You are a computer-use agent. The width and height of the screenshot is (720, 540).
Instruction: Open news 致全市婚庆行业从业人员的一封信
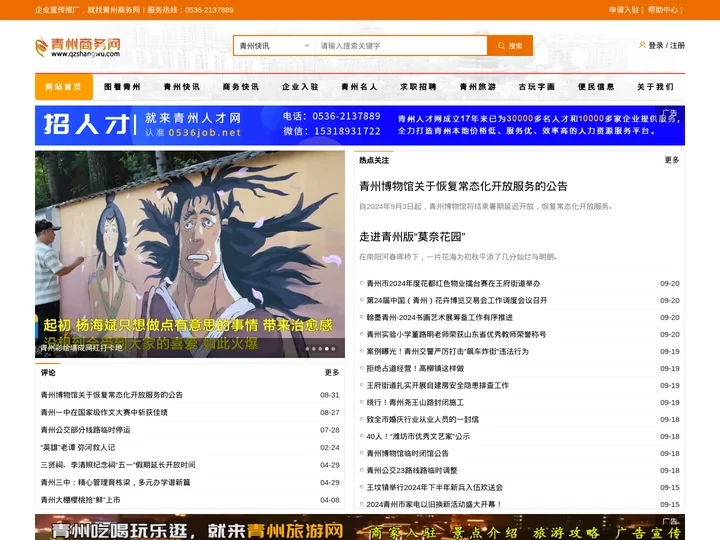[x=422, y=420]
